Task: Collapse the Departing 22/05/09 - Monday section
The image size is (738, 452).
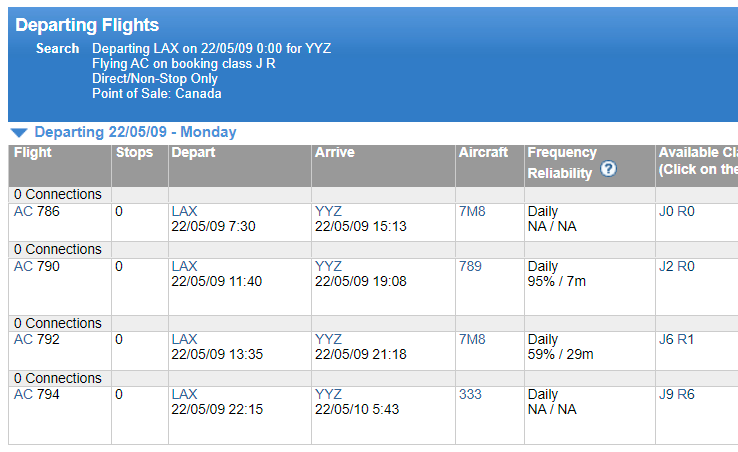Action: (x=19, y=132)
